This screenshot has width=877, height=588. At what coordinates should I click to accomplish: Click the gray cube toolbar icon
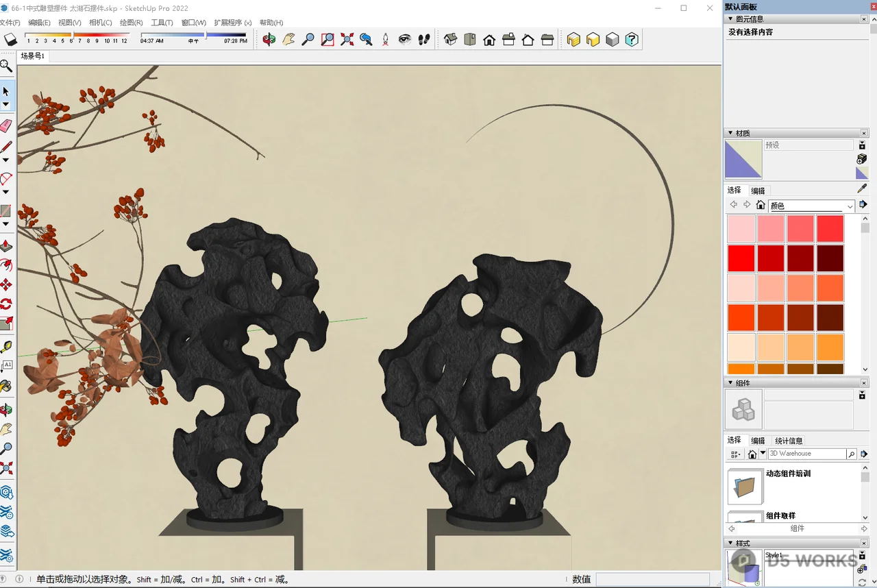click(612, 40)
